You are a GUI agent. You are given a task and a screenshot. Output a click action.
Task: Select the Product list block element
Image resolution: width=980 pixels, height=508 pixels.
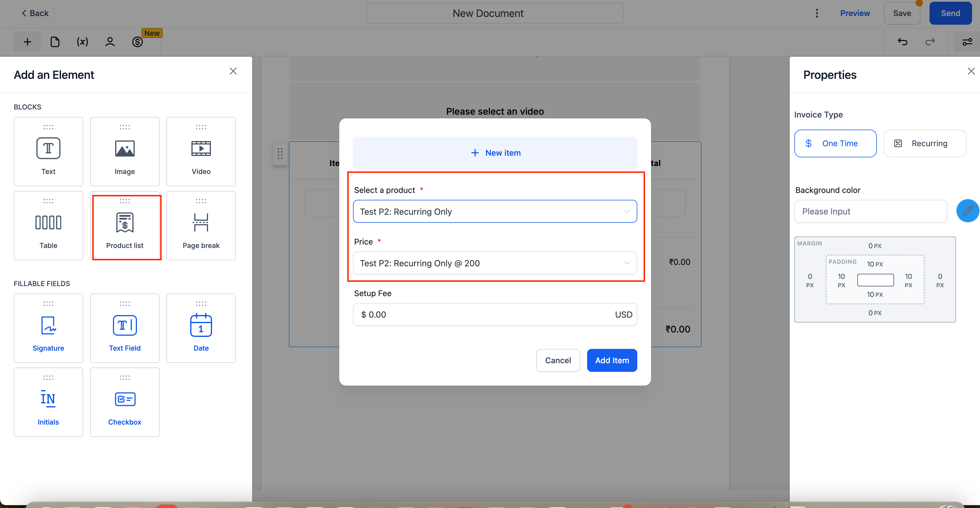(x=125, y=226)
